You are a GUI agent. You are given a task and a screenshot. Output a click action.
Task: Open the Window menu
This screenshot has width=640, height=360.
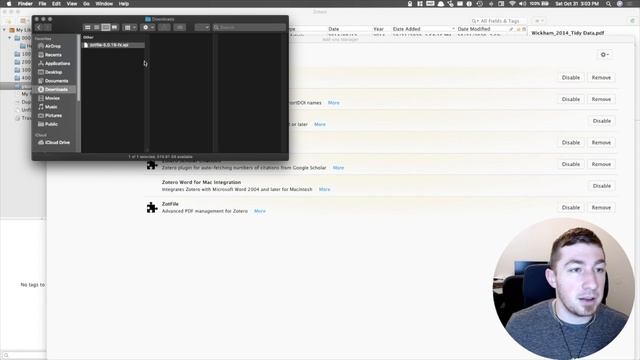[104, 4]
